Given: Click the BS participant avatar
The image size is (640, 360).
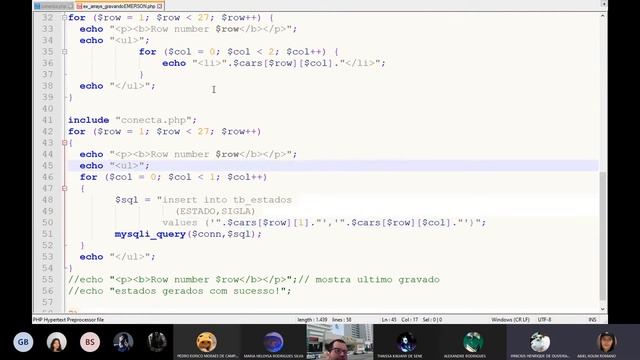Looking at the screenshot, I should 90,342.
